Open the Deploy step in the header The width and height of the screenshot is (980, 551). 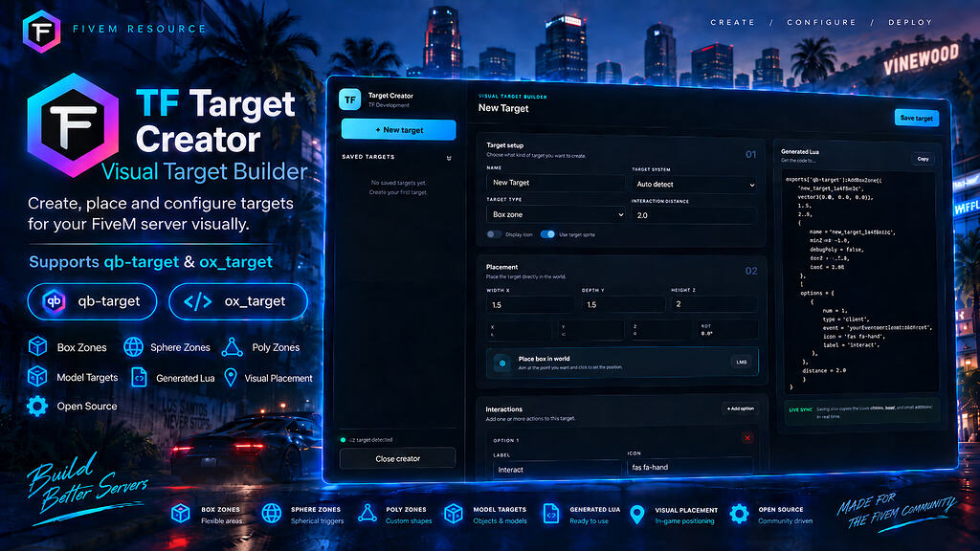(910, 23)
